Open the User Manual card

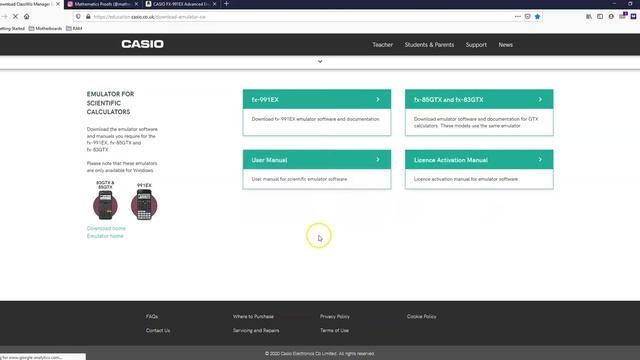317,169
